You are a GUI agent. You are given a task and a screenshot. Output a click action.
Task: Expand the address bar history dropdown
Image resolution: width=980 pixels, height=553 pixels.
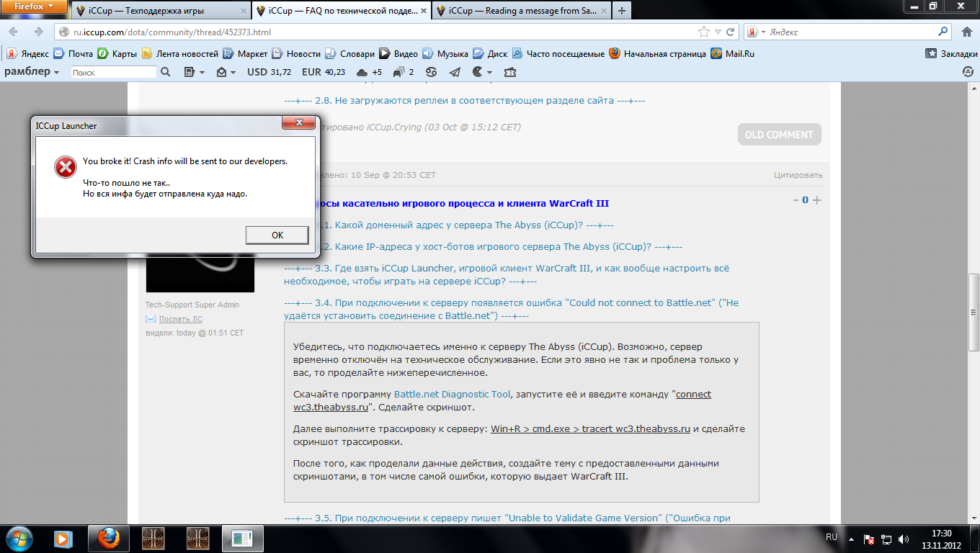tap(717, 32)
